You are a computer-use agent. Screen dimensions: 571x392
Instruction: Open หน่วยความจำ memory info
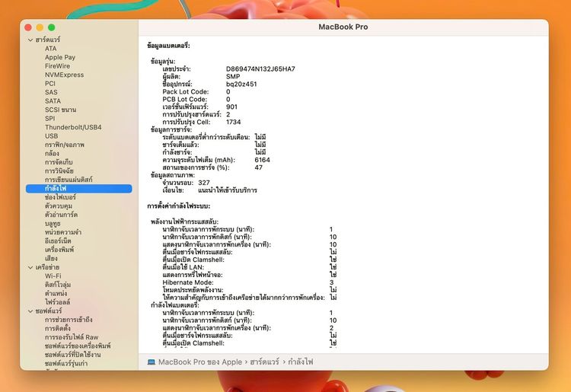tap(63, 232)
